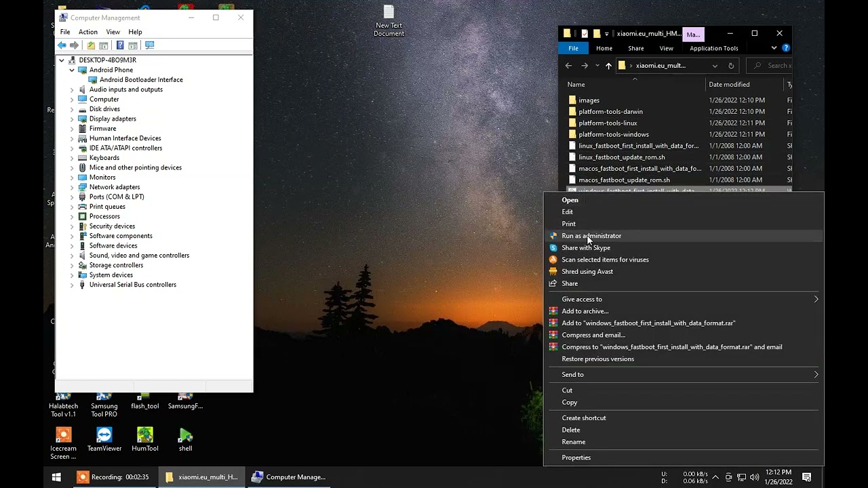
Task: Open the notifications action center icon
Action: tap(807, 477)
